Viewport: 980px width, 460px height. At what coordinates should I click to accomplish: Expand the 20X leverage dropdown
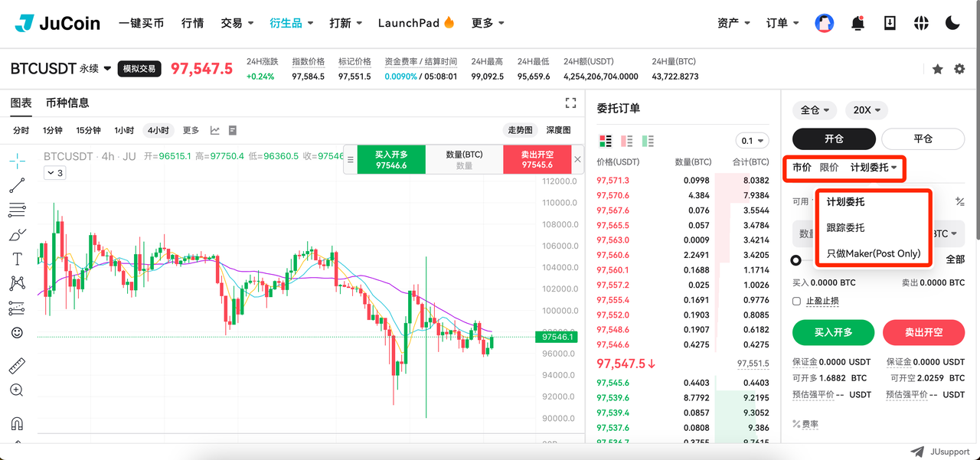coord(866,110)
